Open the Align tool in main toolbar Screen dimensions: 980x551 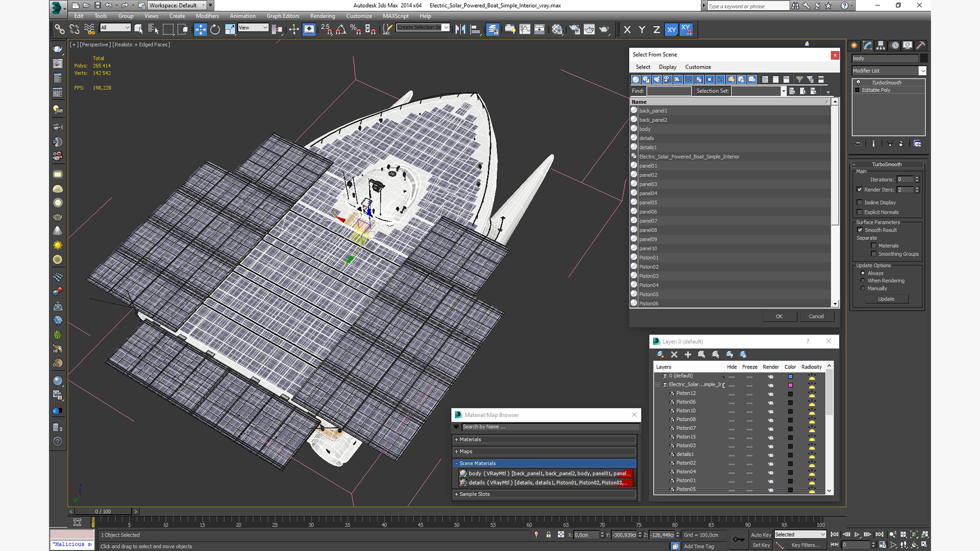click(x=475, y=30)
